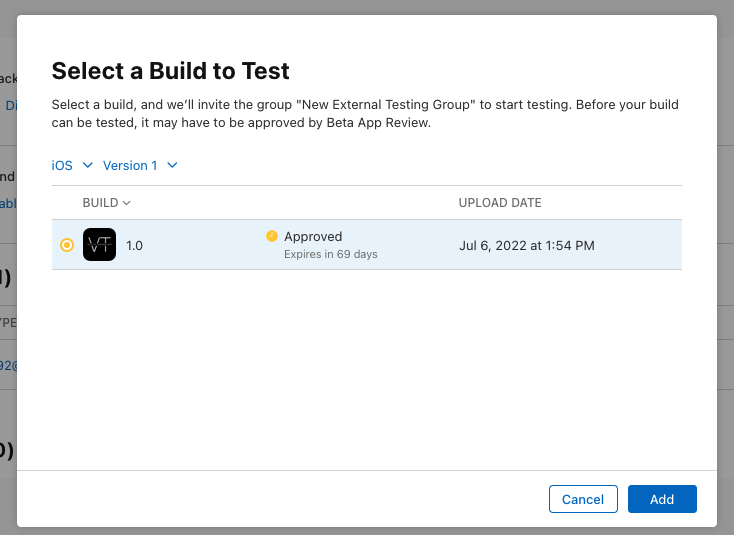Open the Version 1 dropdown
The width and height of the screenshot is (734, 535).
point(140,165)
